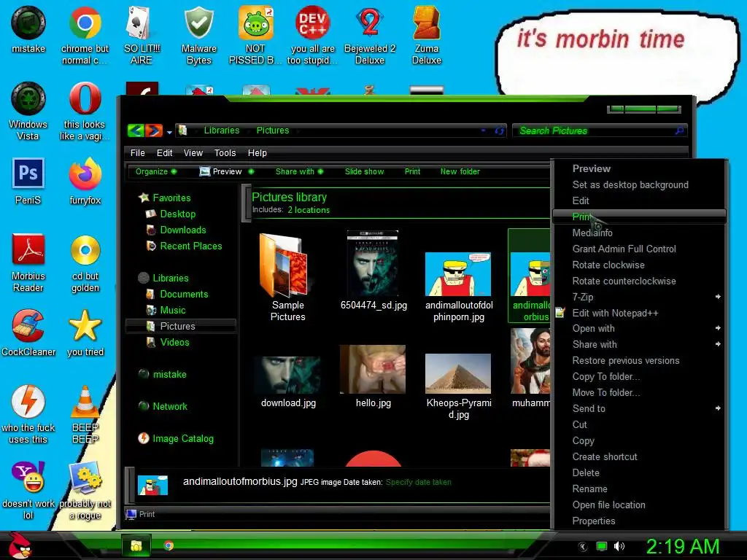Screen dimensions: 747x560
Task: Switch to Explorer in the taskbar
Action: point(136,545)
